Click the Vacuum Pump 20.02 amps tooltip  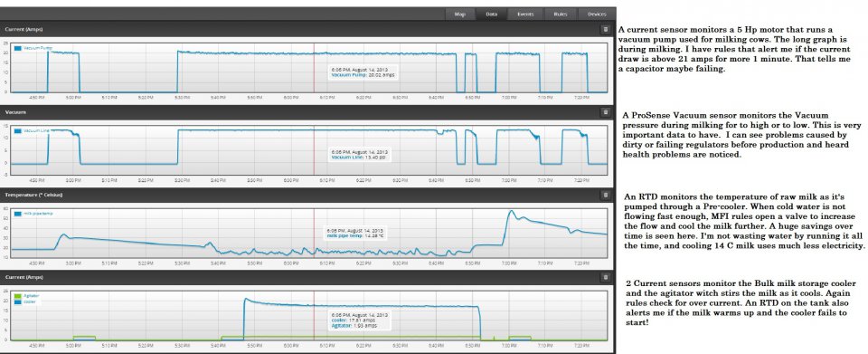(363, 72)
